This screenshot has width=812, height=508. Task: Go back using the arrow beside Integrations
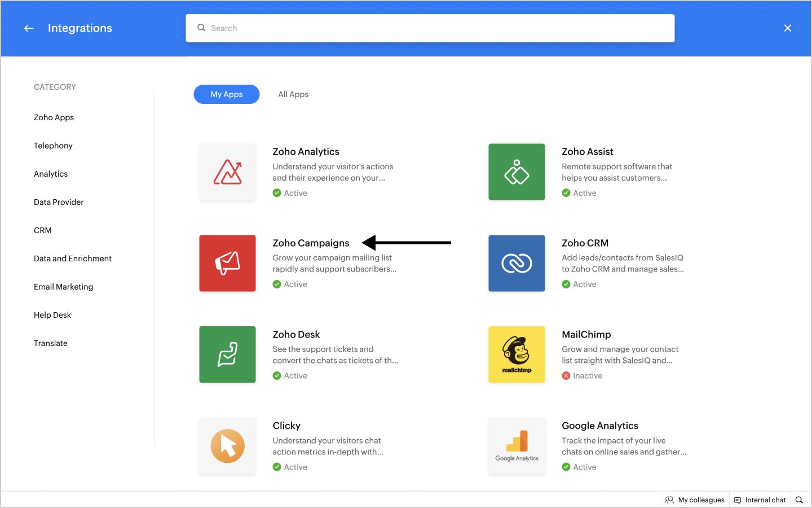(29, 28)
